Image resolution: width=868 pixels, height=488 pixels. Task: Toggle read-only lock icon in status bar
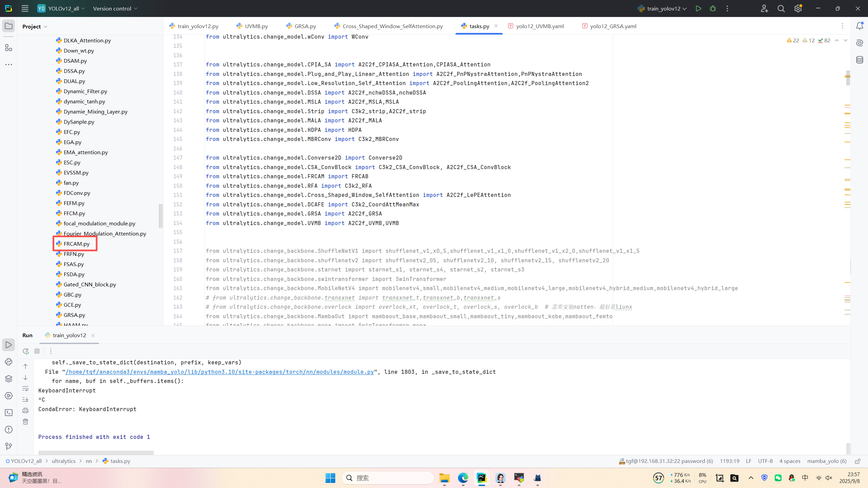coord(857,461)
